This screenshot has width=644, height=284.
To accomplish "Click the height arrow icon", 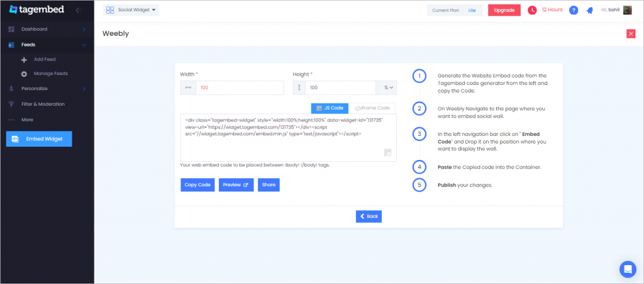I will (x=299, y=88).
